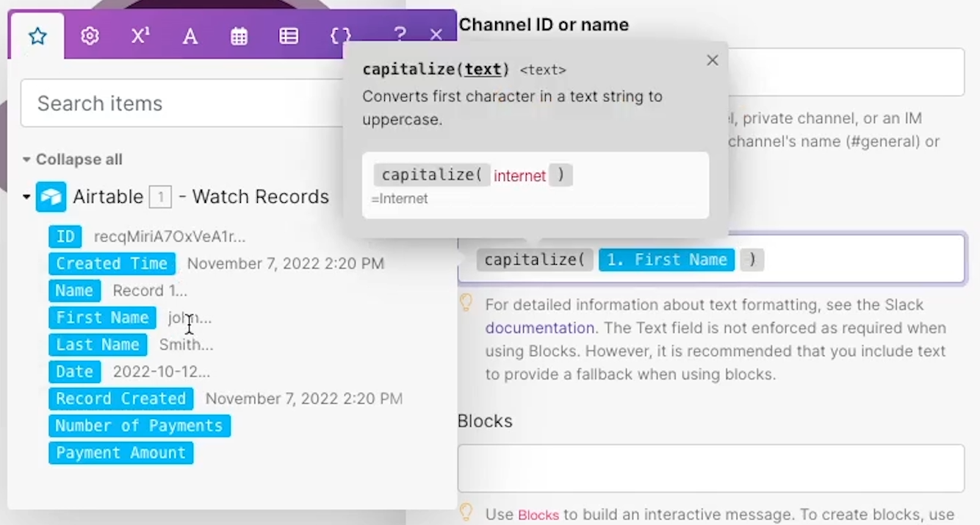
Task: Open the help question mark icon
Action: 399,35
